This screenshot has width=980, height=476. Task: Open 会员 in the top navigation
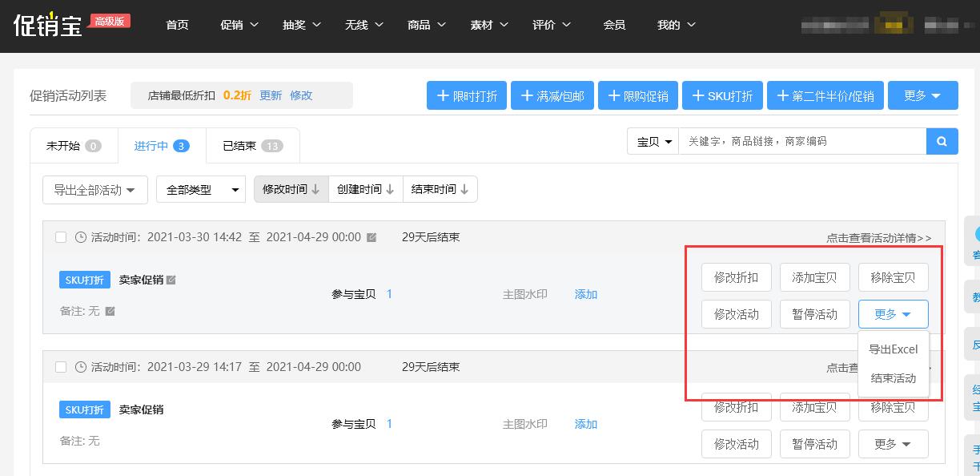[614, 25]
